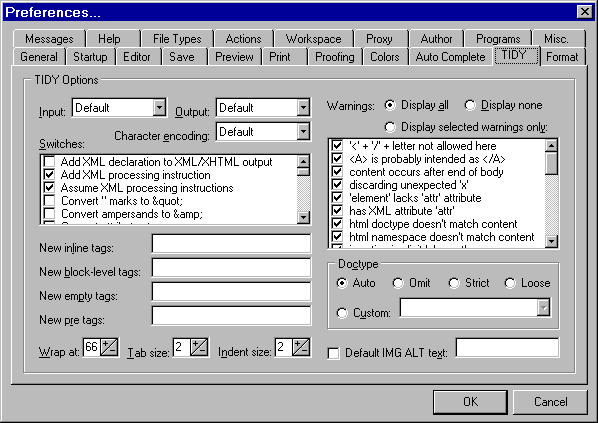Switch to the General tab
The height and width of the screenshot is (423, 598).
coord(39,57)
